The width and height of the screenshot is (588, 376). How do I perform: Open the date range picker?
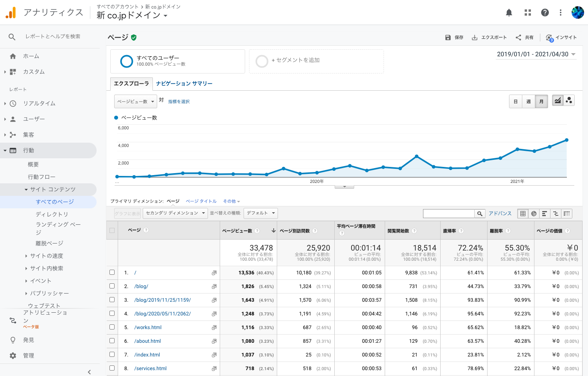point(536,54)
